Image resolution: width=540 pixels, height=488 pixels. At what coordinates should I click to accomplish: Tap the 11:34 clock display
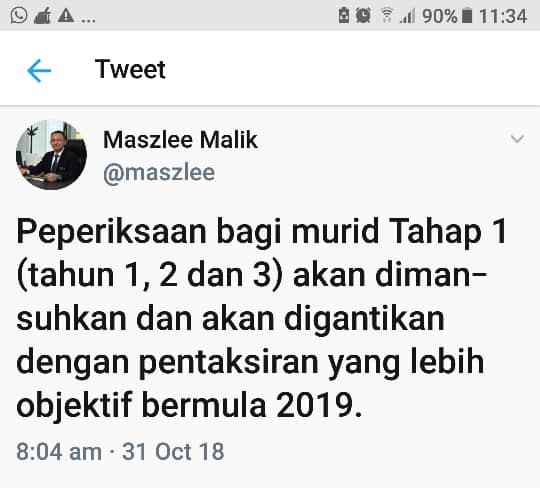(503, 16)
